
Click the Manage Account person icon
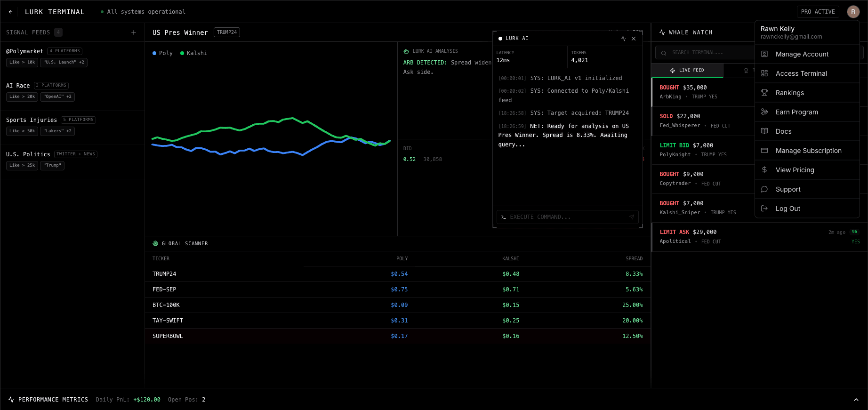764,54
